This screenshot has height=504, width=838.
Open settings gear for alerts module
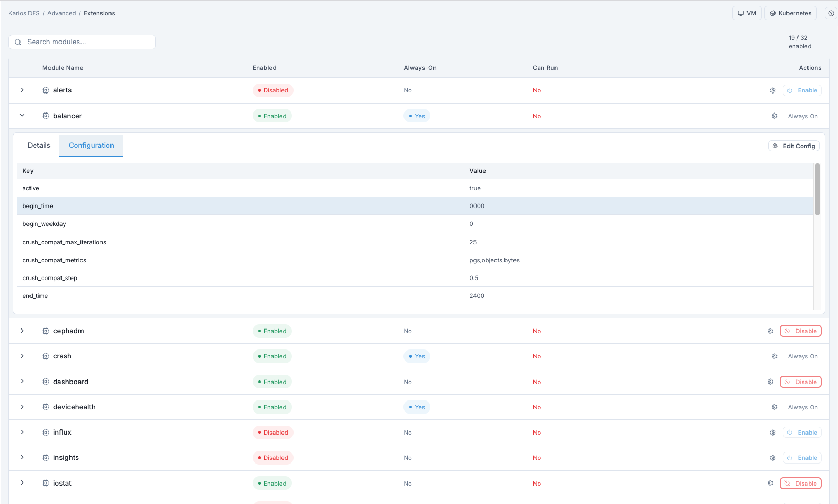[773, 90]
